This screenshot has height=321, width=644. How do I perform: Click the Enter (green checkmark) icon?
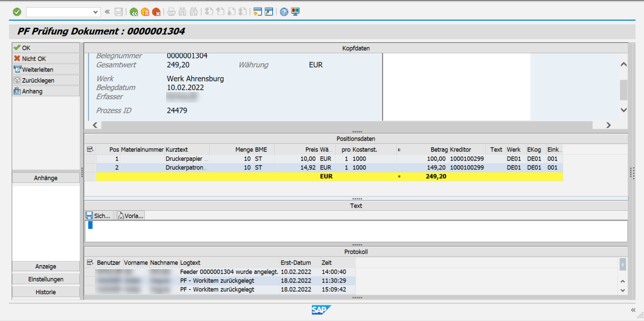pyautogui.click(x=17, y=11)
